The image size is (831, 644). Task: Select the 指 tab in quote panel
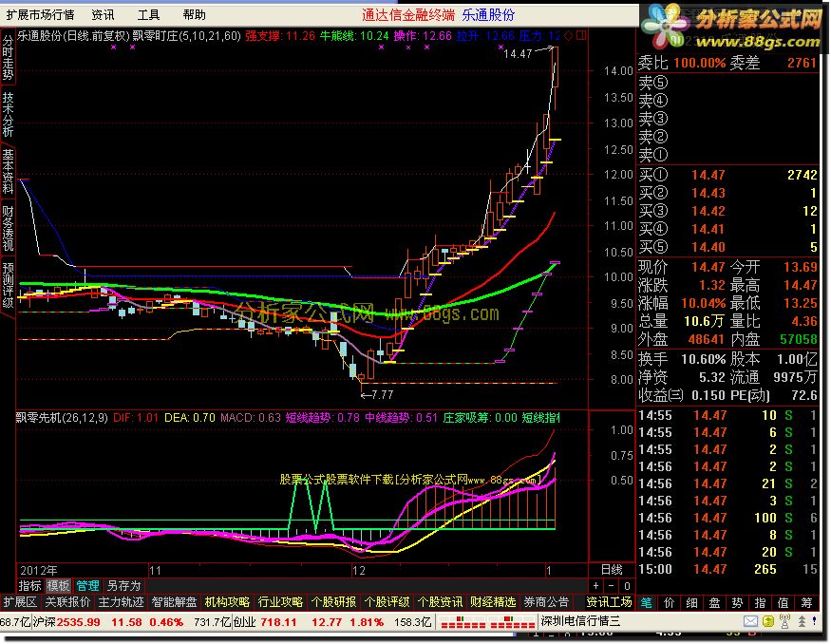pyautogui.click(x=760, y=602)
